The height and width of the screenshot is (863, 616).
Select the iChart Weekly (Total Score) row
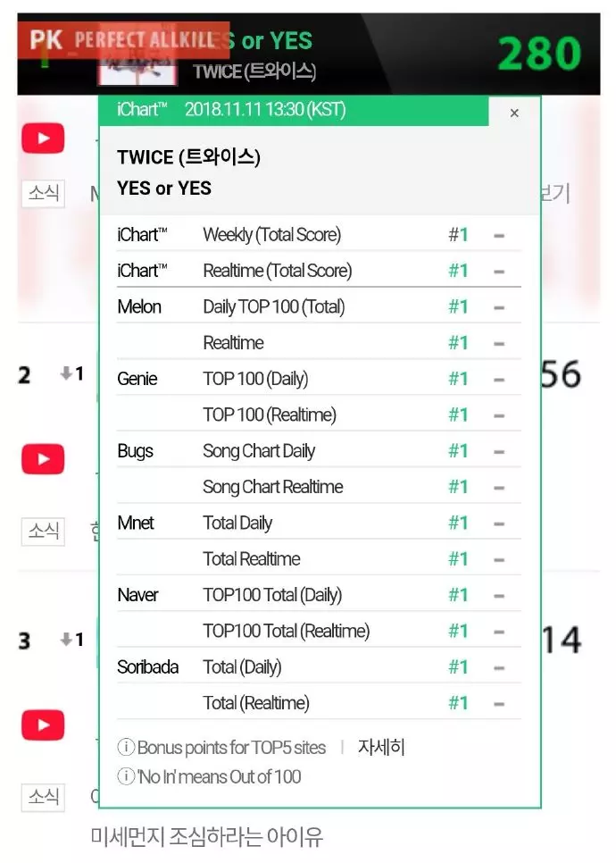point(319,234)
